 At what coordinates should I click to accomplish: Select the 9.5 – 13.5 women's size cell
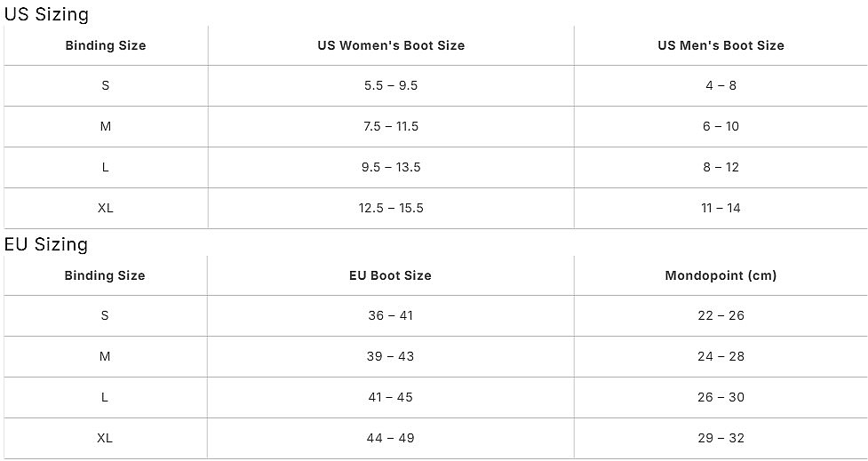[x=391, y=167]
